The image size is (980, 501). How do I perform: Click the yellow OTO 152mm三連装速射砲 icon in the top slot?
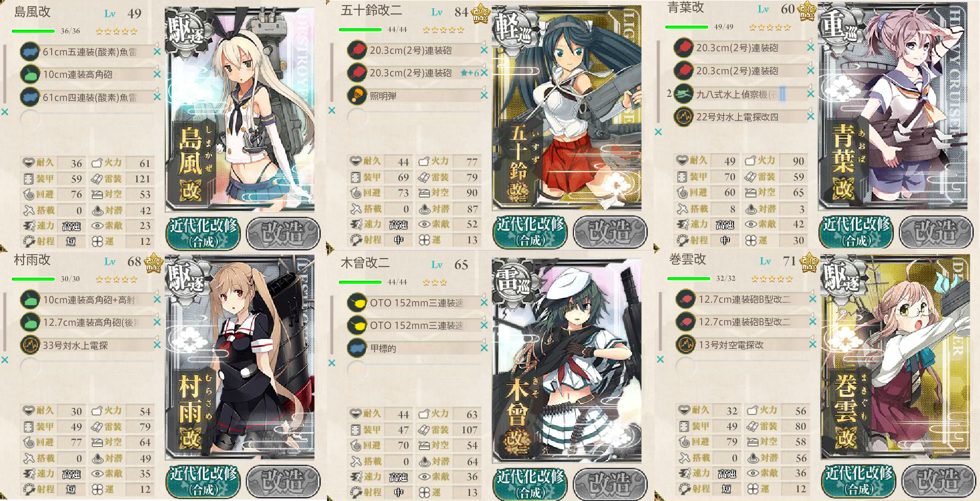tap(357, 303)
